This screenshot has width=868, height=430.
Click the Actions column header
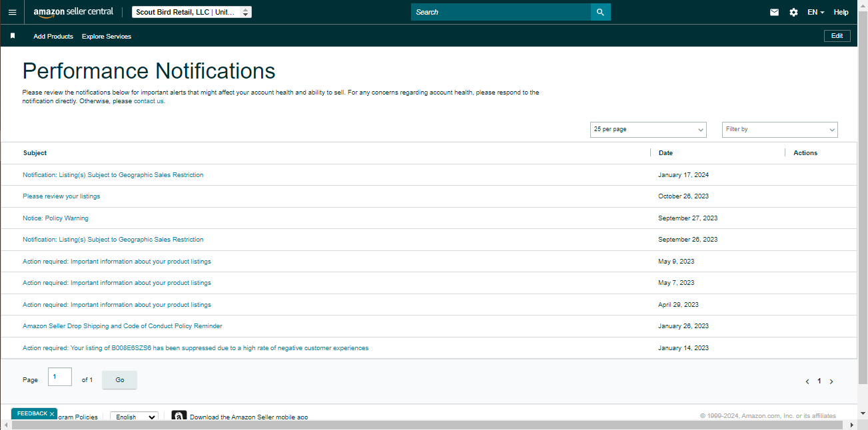click(x=805, y=153)
